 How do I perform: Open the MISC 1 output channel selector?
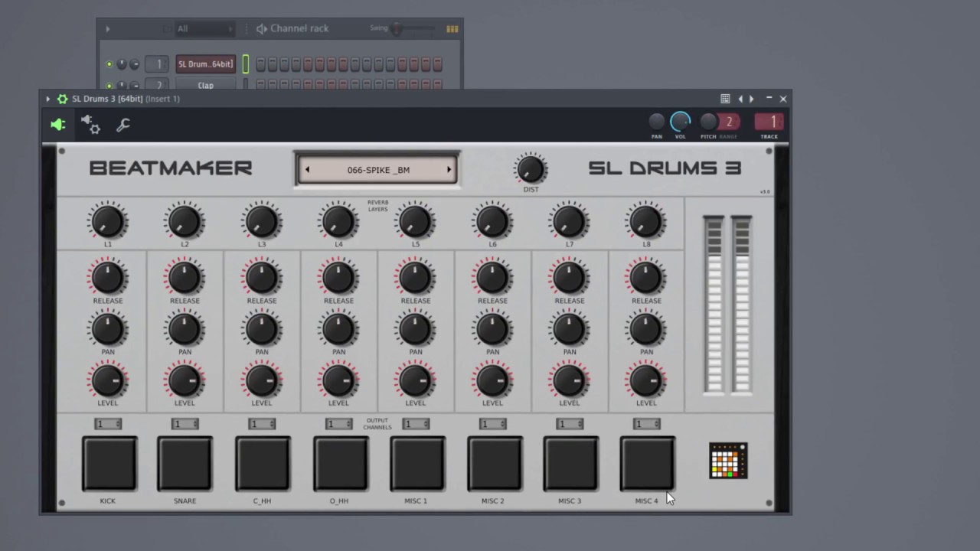[x=416, y=424]
